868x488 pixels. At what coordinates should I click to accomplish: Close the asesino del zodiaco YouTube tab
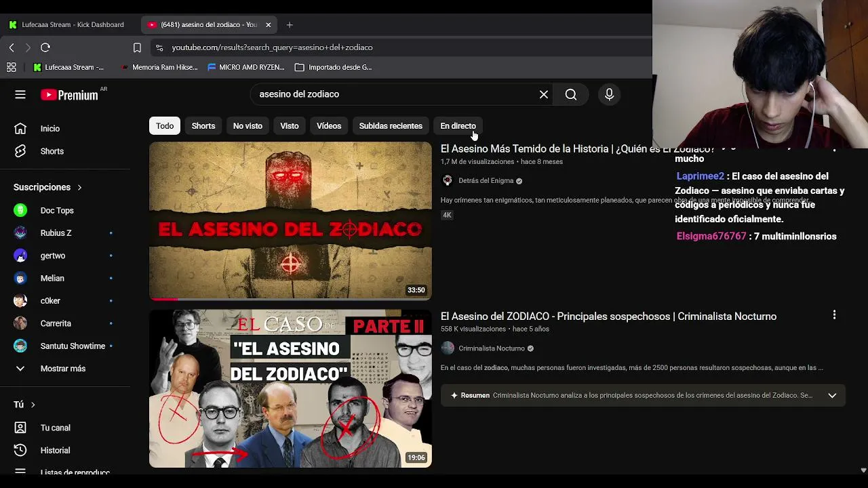pyautogui.click(x=268, y=25)
